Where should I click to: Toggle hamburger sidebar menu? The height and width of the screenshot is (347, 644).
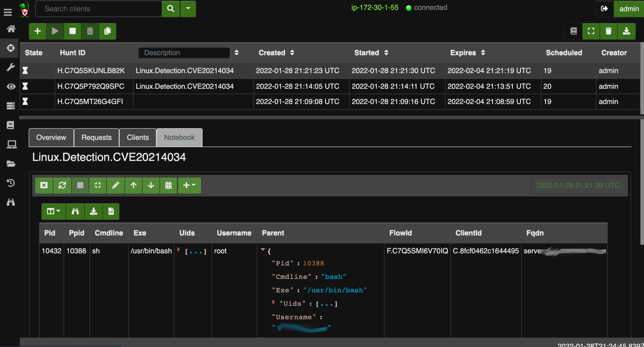point(8,12)
